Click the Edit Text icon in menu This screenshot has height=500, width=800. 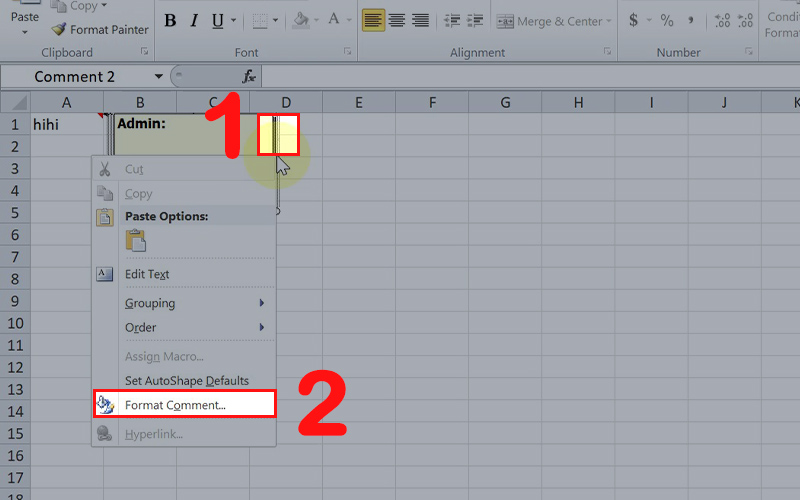pos(105,274)
